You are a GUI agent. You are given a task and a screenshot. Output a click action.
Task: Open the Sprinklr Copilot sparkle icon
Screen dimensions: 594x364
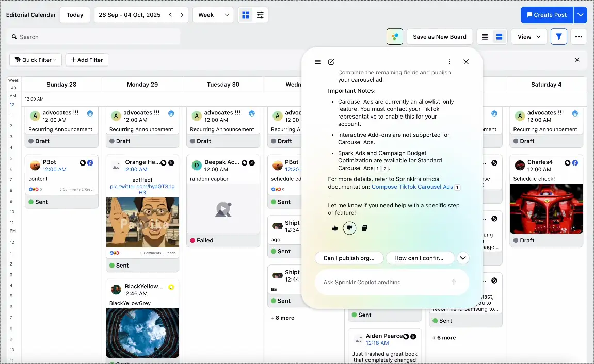[394, 37]
